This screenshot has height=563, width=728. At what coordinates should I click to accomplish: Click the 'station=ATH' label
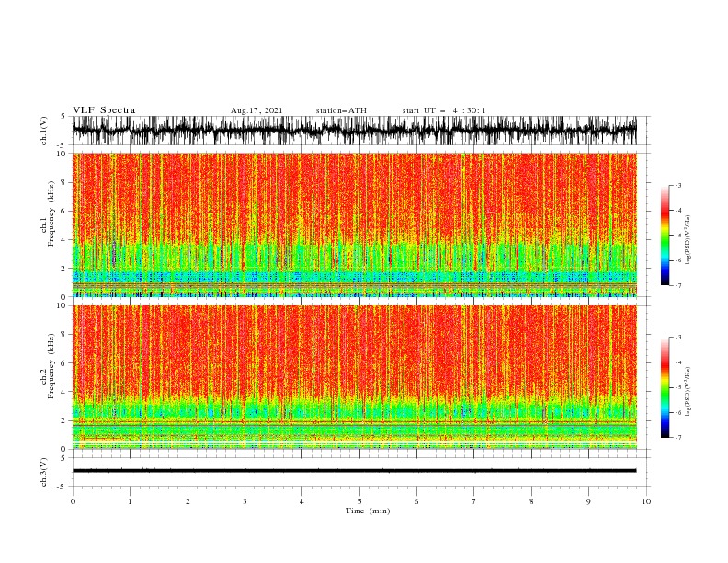(341, 110)
